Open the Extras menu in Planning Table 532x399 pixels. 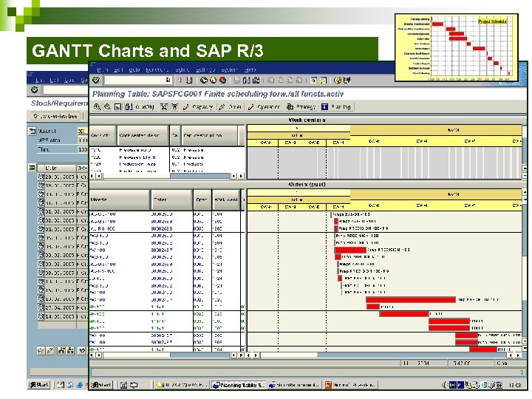click(183, 69)
